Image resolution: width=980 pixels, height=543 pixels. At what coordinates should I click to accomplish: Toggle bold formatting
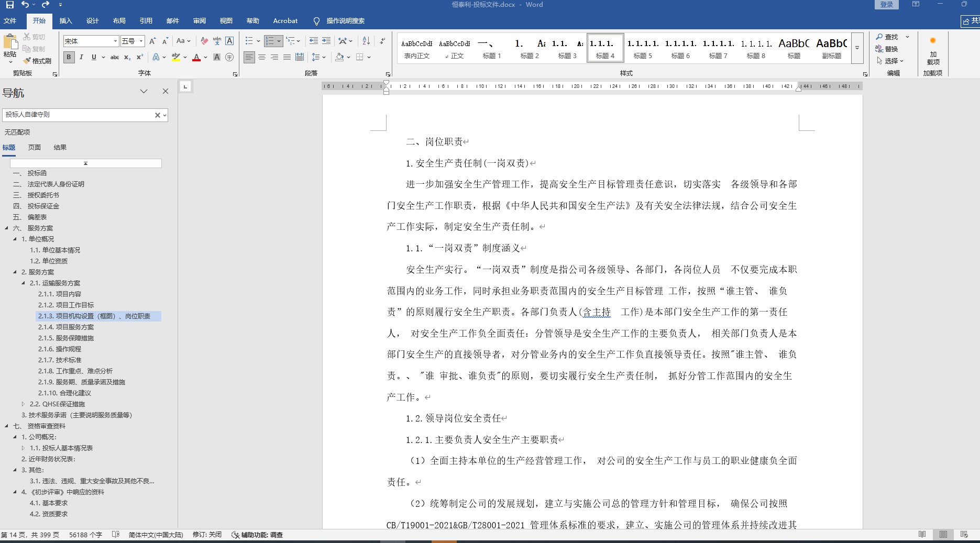69,57
